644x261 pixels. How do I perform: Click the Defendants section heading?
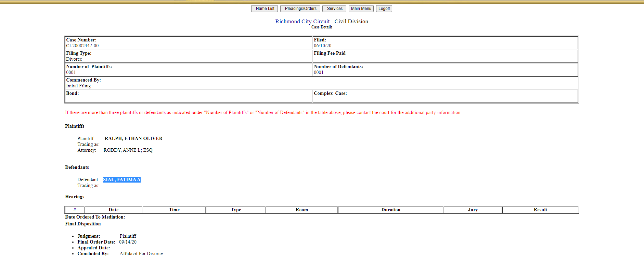tap(77, 167)
